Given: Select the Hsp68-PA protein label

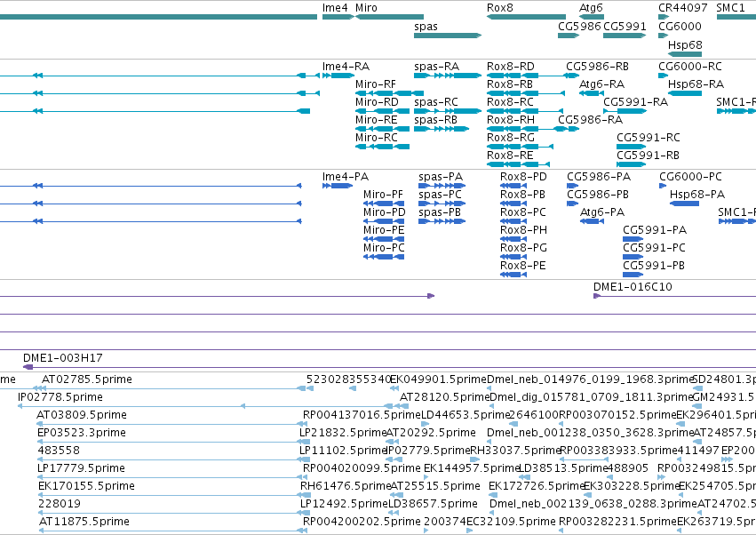Looking at the screenshot, I should 697,195.
